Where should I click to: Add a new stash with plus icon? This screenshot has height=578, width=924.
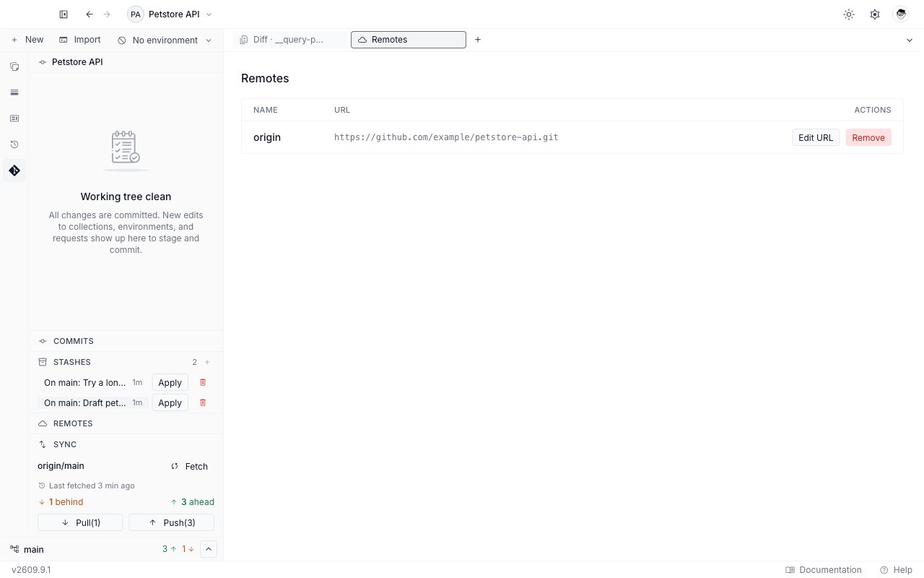tap(207, 362)
